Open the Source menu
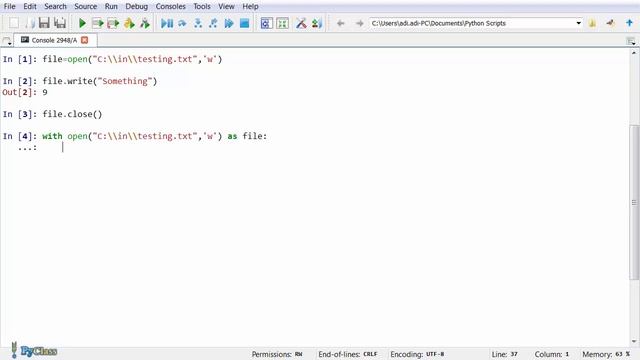640x360 pixels. (85, 7)
